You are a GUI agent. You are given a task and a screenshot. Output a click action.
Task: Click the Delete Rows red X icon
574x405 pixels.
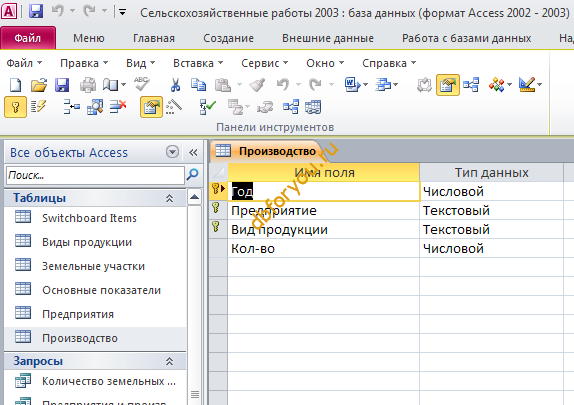point(118,107)
